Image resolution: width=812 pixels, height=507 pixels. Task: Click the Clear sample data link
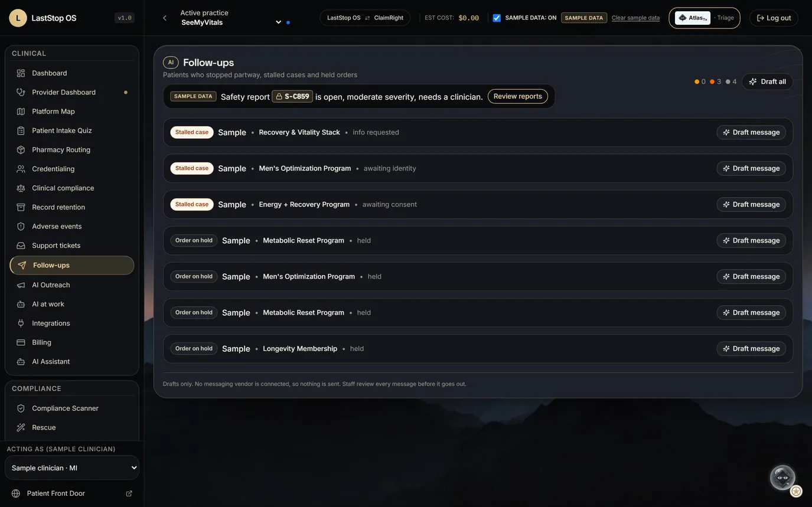[635, 18]
